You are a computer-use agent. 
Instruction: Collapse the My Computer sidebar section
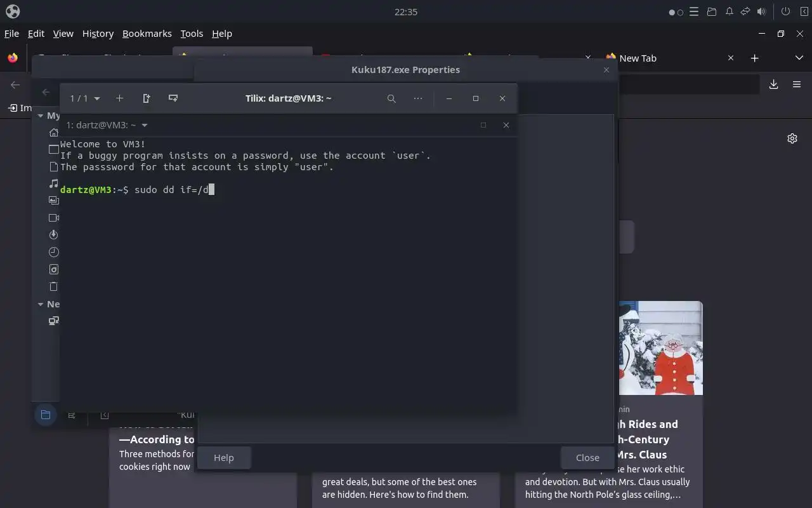[x=41, y=116]
